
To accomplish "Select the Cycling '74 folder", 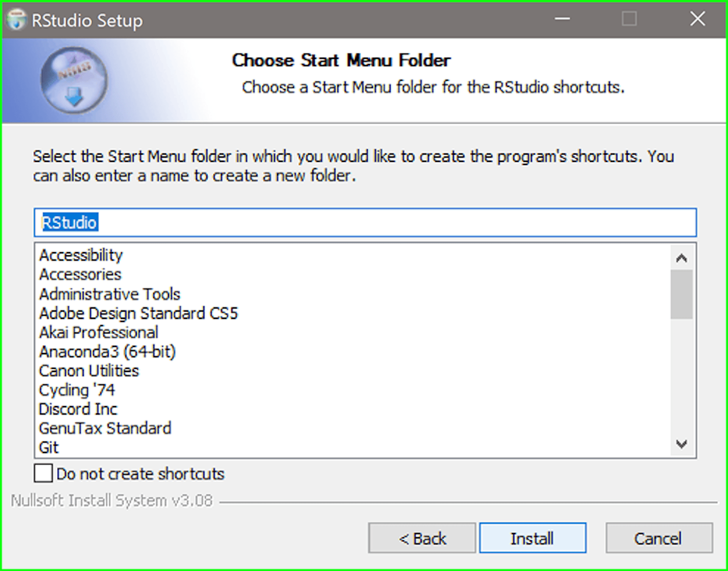I will (77, 390).
